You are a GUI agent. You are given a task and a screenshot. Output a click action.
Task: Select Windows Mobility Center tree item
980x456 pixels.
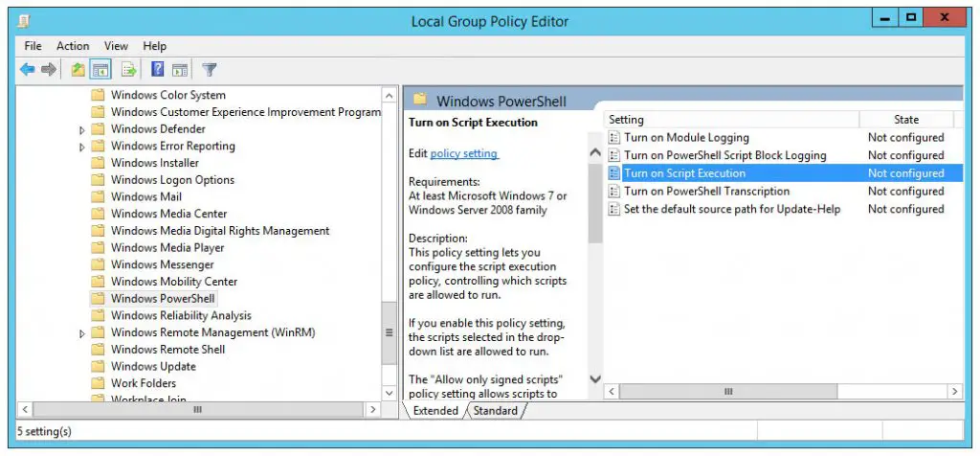coord(174,282)
